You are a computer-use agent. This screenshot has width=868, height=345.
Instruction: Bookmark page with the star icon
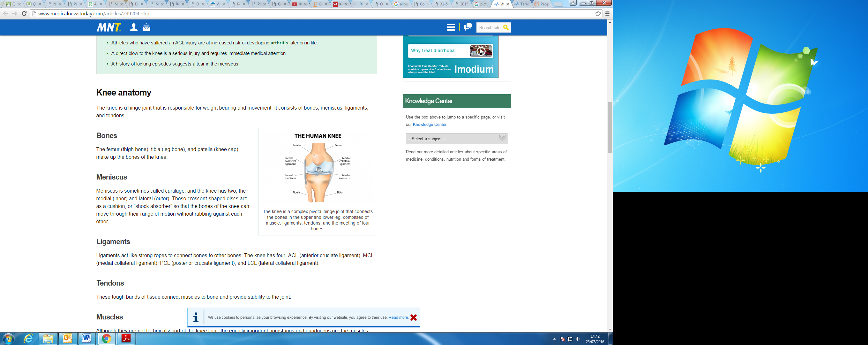598,14
